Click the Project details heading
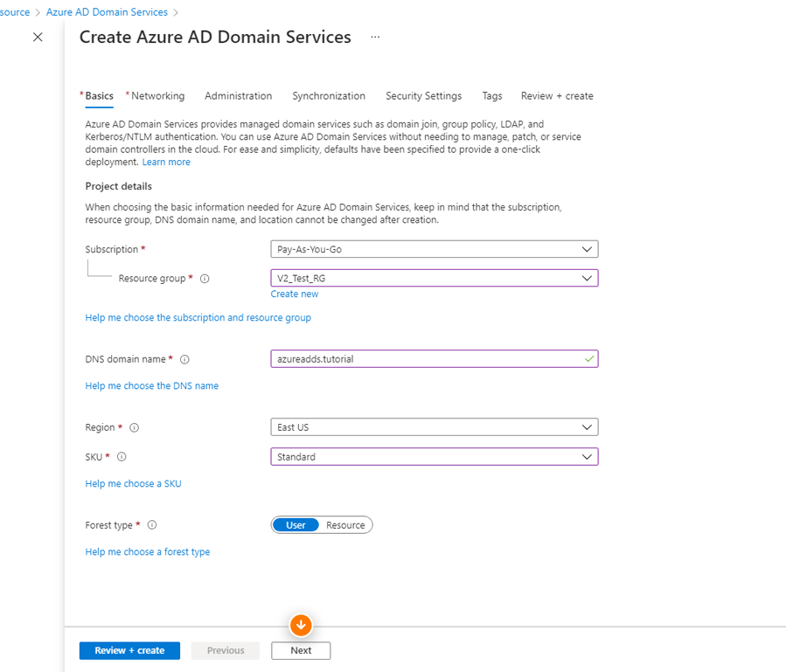The height and width of the screenshot is (672, 786). tap(118, 186)
